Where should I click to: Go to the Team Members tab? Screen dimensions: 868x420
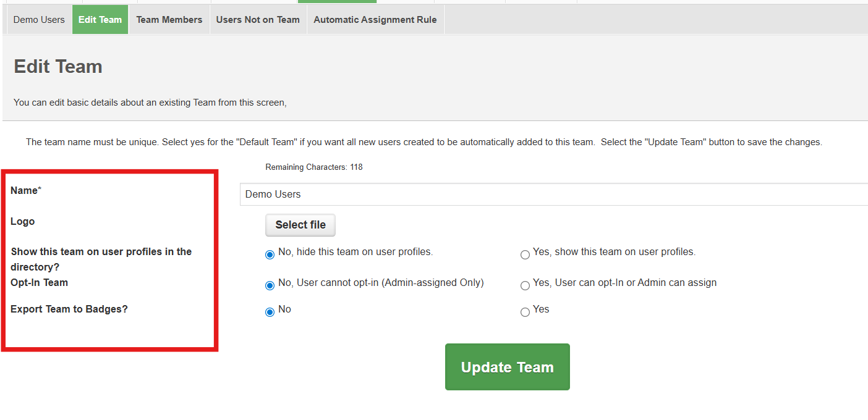click(169, 20)
